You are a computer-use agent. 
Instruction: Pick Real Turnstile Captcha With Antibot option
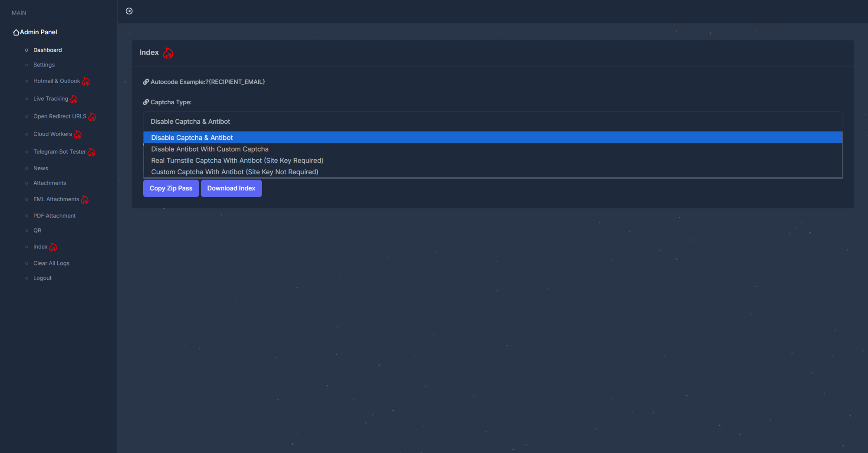click(237, 161)
